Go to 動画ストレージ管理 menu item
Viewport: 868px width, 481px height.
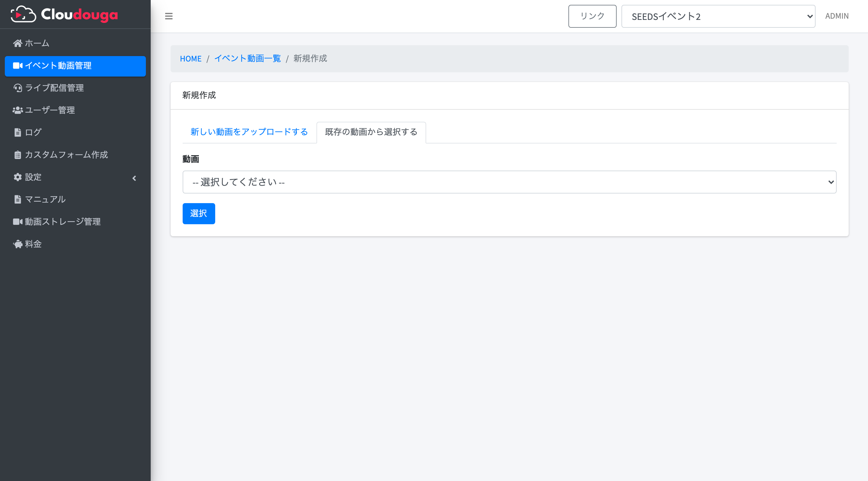click(75, 222)
